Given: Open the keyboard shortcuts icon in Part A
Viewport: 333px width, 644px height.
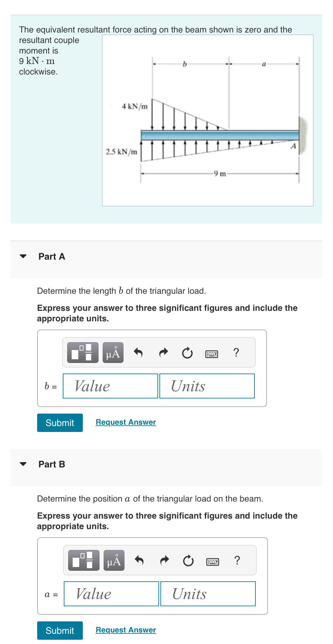Looking at the screenshot, I should (x=212, y=353).
